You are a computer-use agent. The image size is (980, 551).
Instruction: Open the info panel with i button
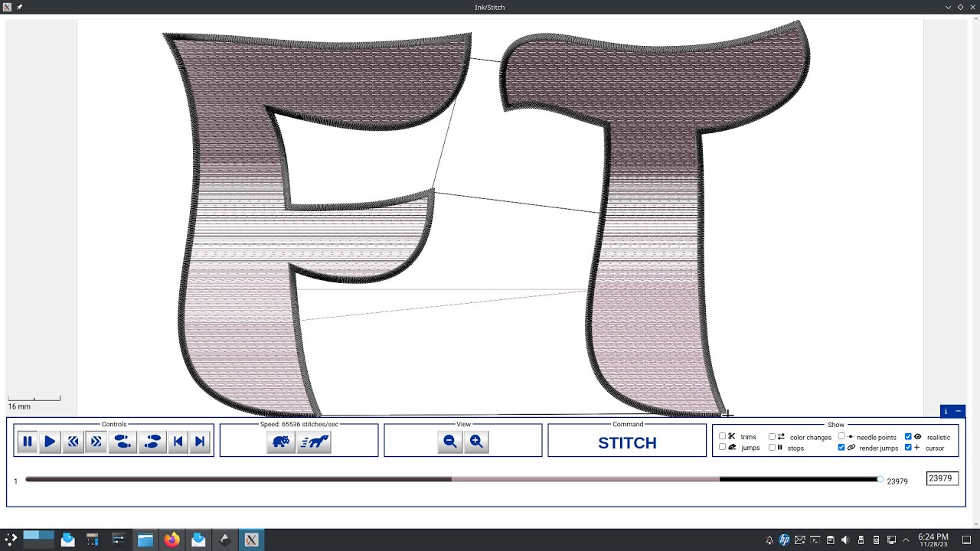pyautogui.click(x=946, y=412)
